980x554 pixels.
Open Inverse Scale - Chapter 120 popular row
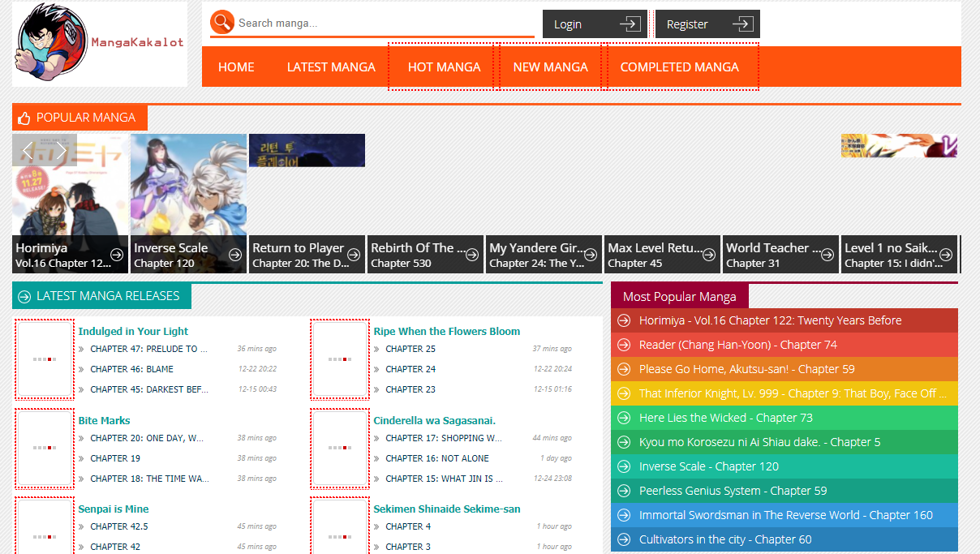[x=784, y=466]
